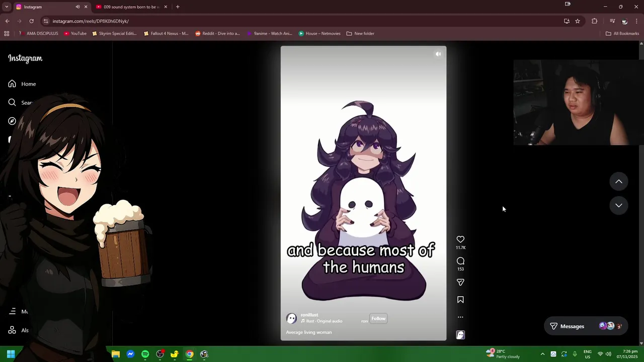Open the audio thumbnail below the reel actions
This screenshot has height=362, width=644.
pyautogui.click(x=460, y=335)
